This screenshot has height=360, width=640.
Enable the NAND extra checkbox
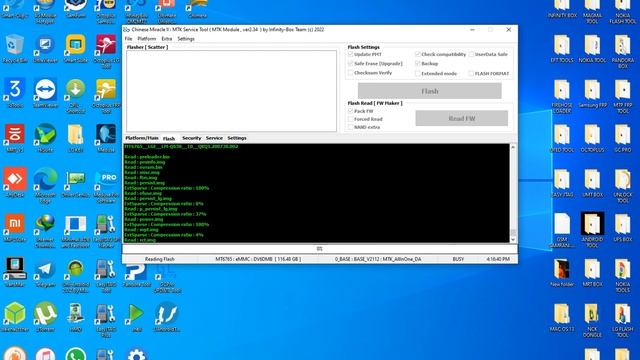(350, 127)
